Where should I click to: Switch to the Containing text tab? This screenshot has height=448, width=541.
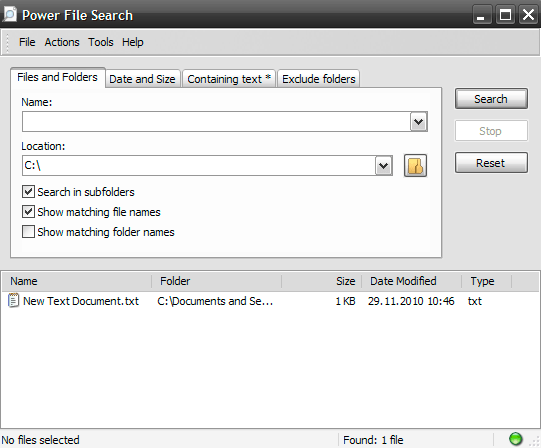[228, 79]
